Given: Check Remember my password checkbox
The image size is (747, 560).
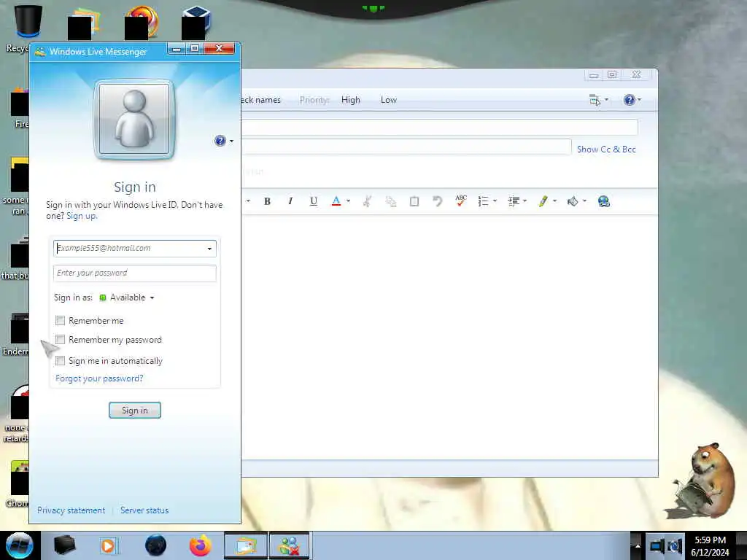Looking at the screenshot, I should click(x=60, y=340).
